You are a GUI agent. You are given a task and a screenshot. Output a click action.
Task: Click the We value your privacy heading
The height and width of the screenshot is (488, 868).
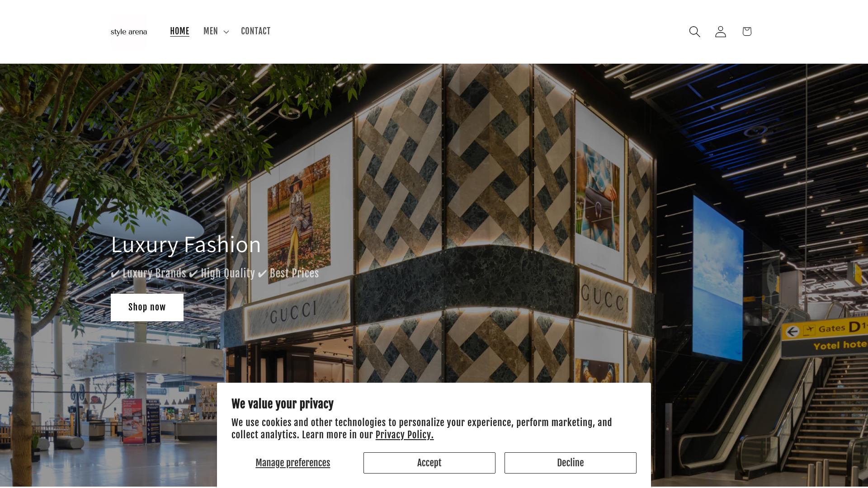point(283,404)
